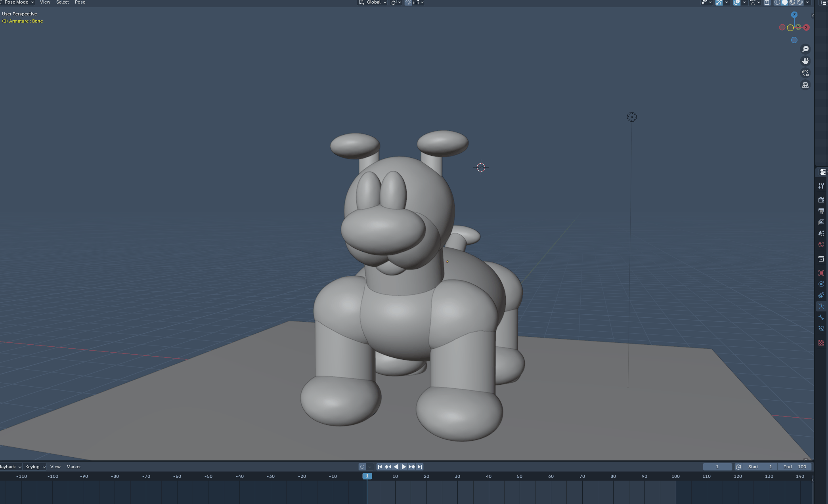
Task: Click the End frame field
Action: point(794,467)
